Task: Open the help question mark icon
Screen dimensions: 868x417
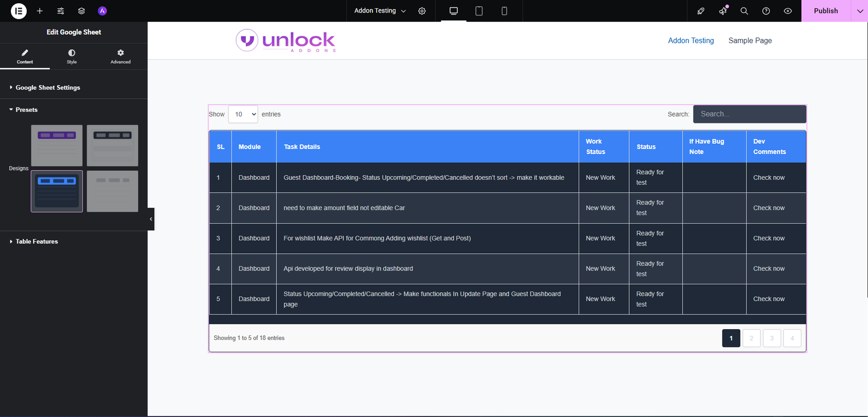Action: pos(766,11)
